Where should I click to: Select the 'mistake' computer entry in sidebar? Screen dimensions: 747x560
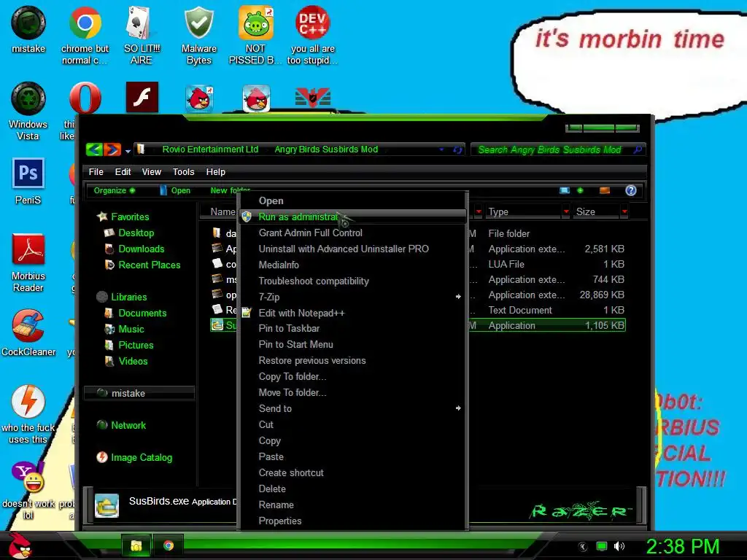pos(139,393)
